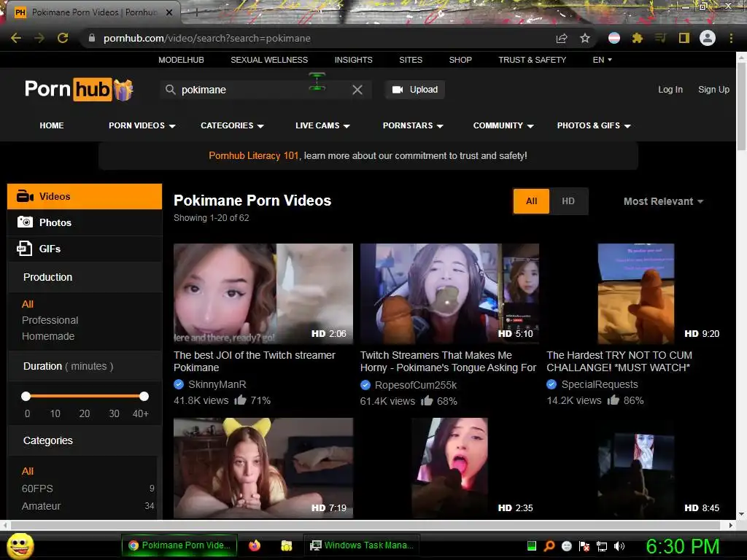Click the round striped extension icon in toolbar
This screenshot has height=560, width=747.
click(614, 38)
